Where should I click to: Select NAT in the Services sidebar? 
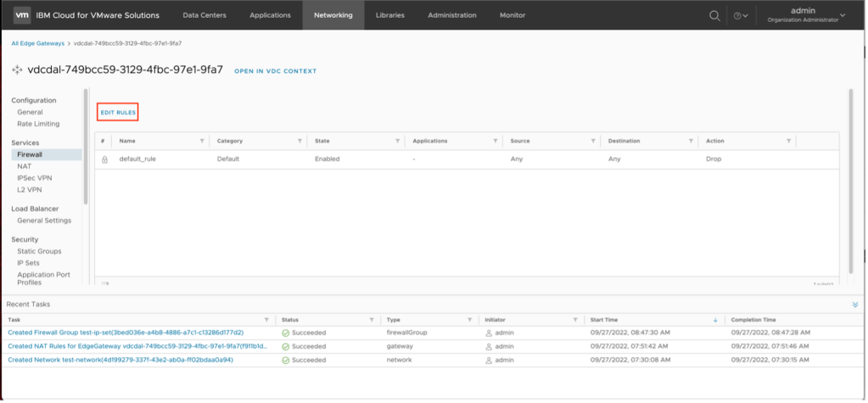pos(25,166)
